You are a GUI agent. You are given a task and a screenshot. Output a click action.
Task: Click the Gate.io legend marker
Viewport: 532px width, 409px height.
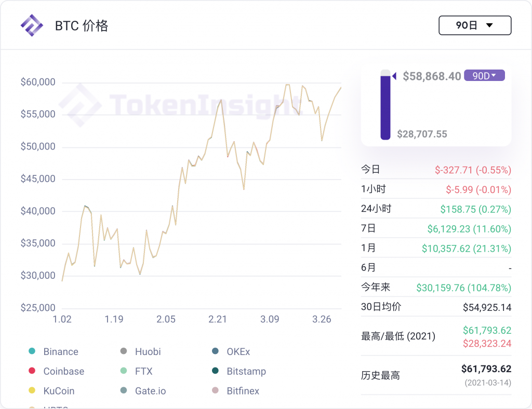pos(123,391)
